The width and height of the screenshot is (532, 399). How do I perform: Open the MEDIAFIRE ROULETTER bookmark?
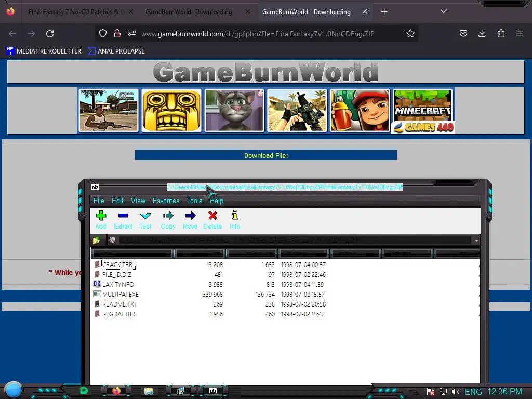(44, 51)
